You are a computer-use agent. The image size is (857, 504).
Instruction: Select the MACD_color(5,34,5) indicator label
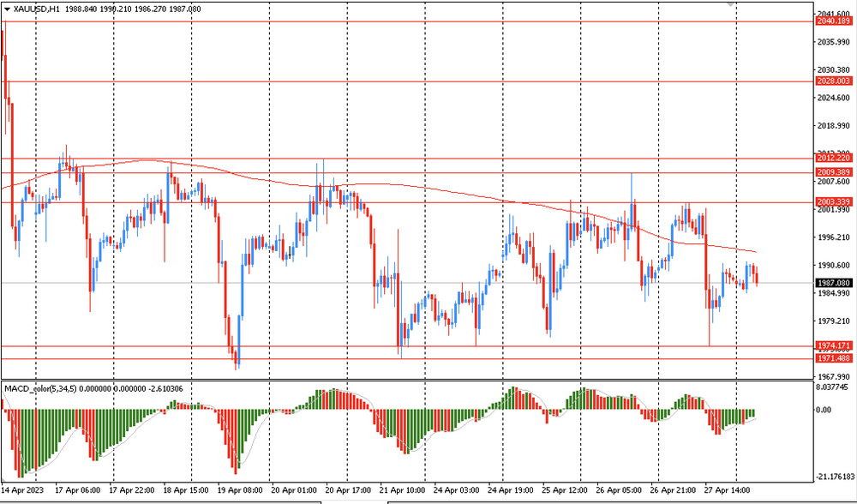pyautogui.click(x=40, y=388)
